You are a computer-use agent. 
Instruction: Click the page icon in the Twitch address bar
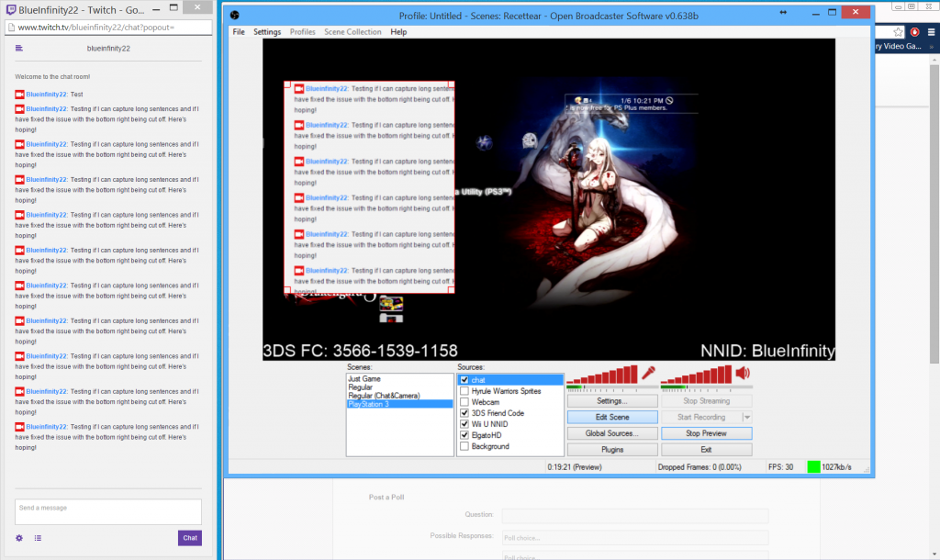[11, 27]
